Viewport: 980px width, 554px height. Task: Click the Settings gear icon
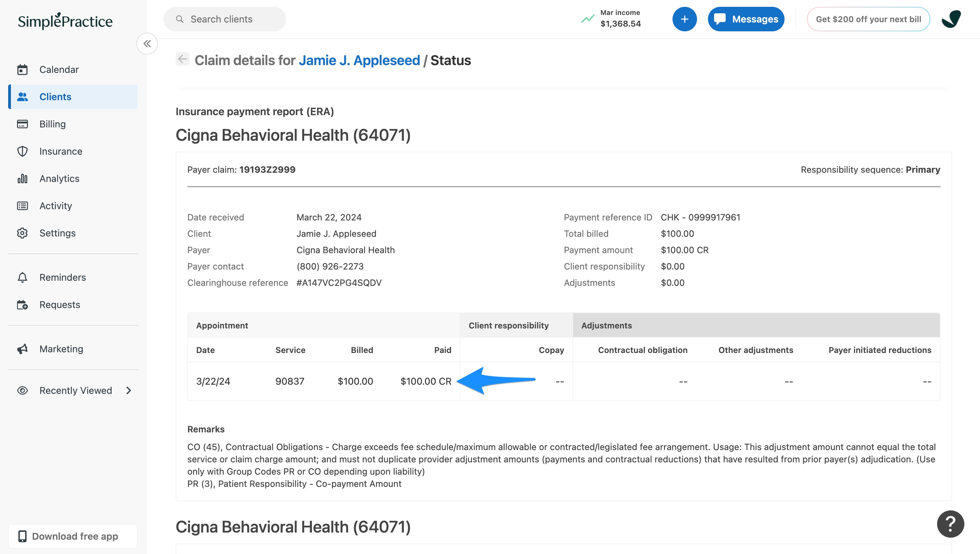pyautogui.click(x=22, y=233)
